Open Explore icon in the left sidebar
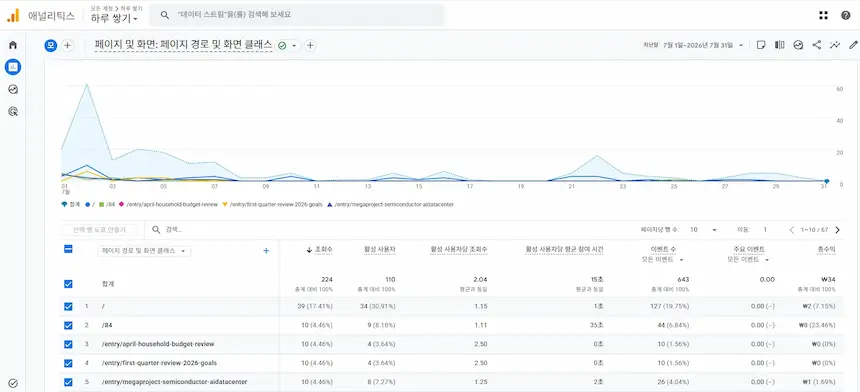The width and height of the screenshot is (860, 392). pos(13,89)
